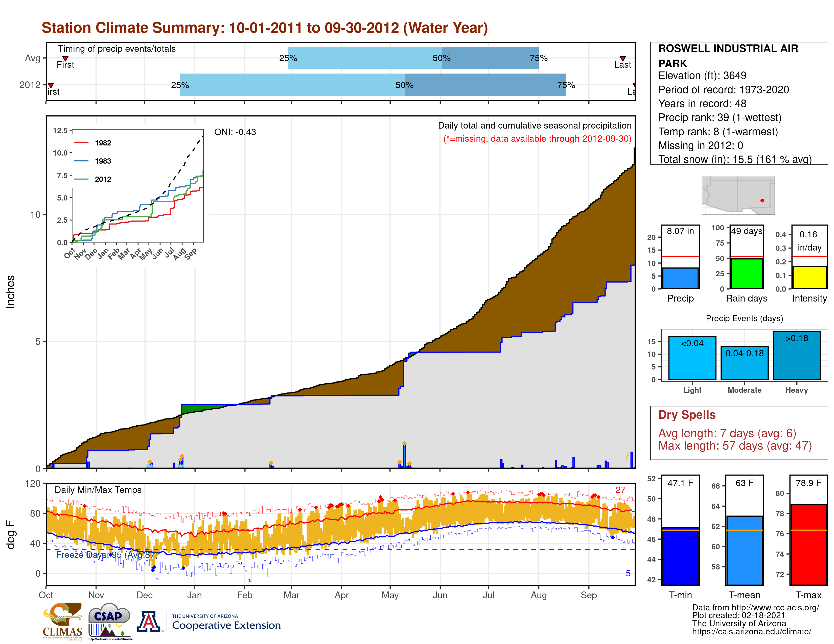Click the 'Elevation (ft): 3649' line
The width and height of the screenshot is (834, 644).
coord(702,76)
